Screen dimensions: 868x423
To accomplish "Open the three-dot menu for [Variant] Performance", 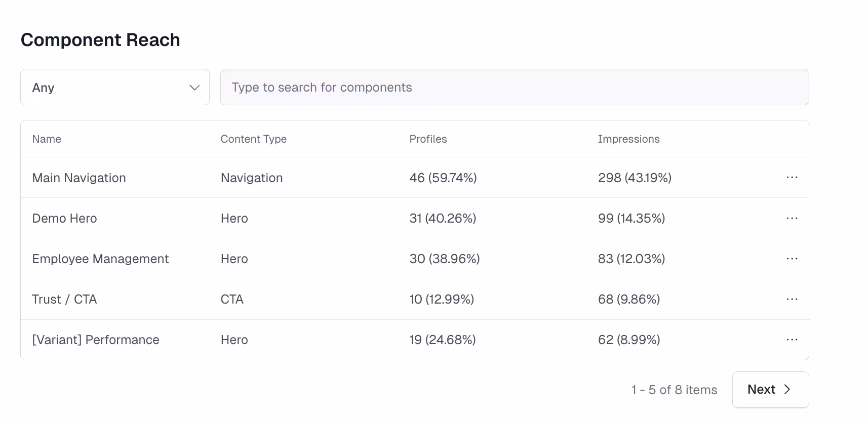I will [792, 340].
